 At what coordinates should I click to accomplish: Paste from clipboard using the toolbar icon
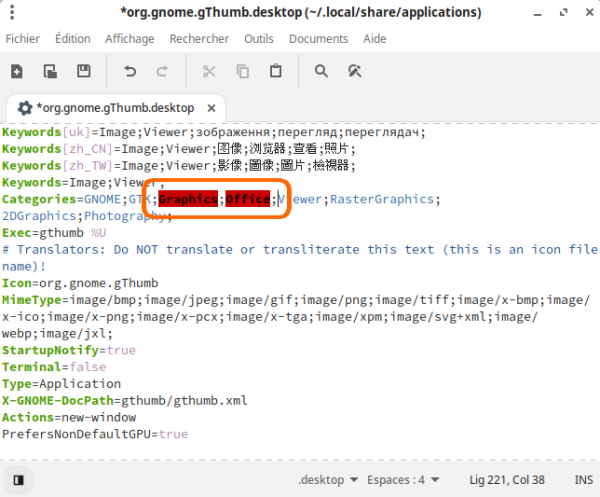[275, 71]
